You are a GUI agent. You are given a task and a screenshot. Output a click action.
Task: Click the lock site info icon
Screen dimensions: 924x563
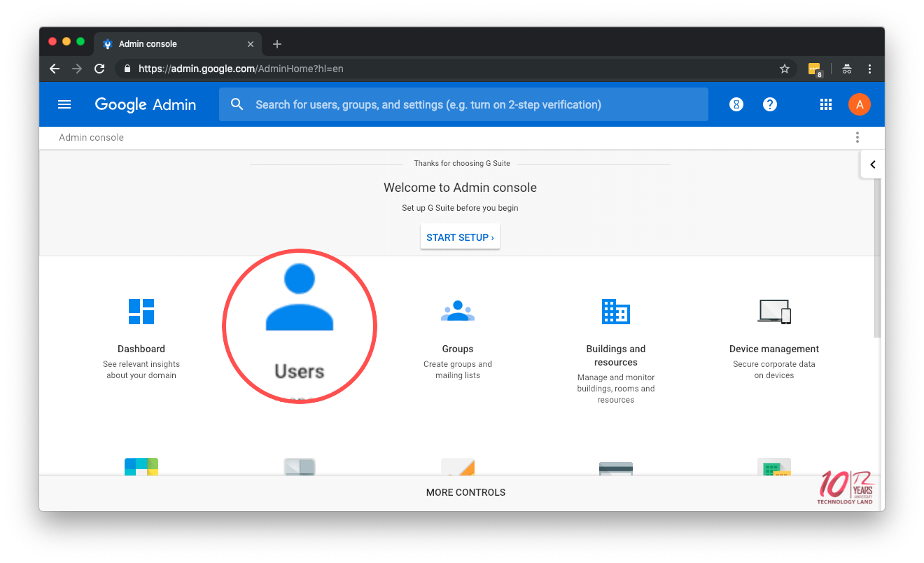click(x=127, y=69)
